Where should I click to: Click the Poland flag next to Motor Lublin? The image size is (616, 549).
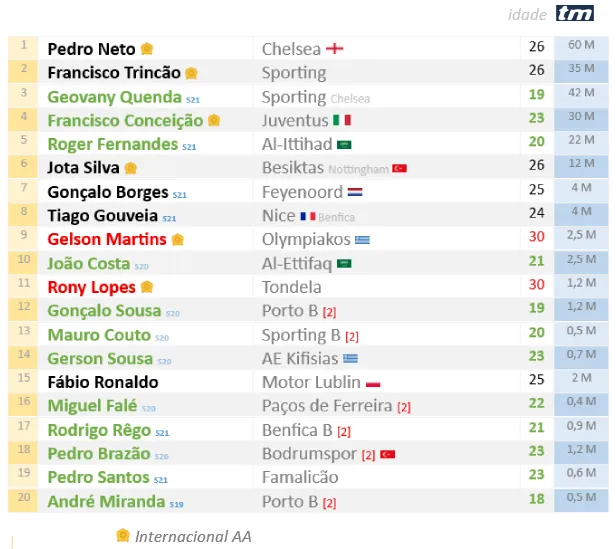click(373, 384)
